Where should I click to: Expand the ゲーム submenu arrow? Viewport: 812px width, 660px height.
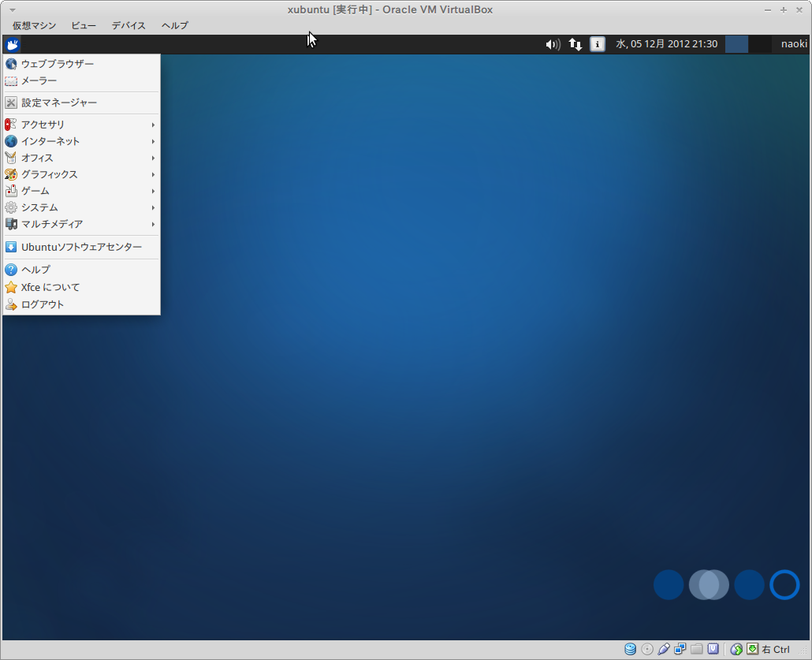pos(153,191)
